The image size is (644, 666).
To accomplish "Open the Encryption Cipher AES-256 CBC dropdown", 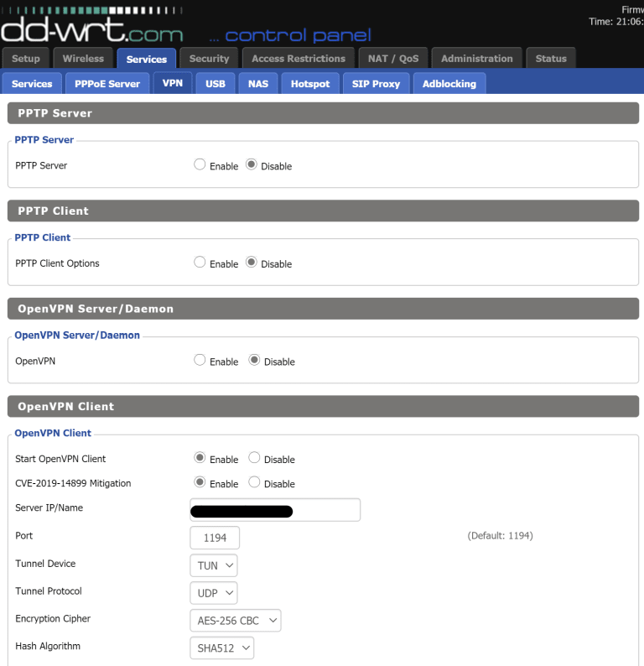I will (235, 621).
